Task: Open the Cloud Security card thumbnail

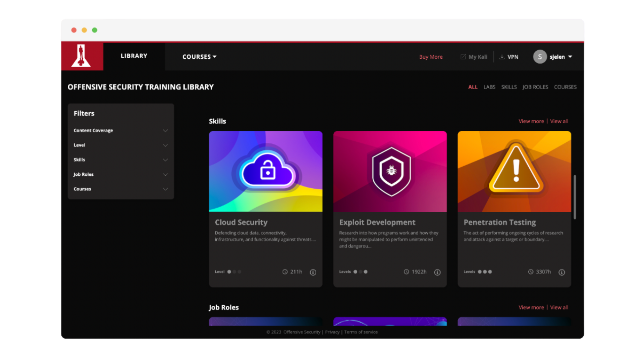Action: tap(266, 171)
